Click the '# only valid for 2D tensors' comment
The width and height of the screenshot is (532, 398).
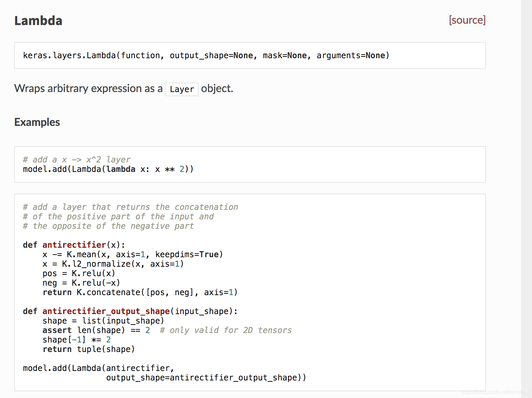click(226, 330)
